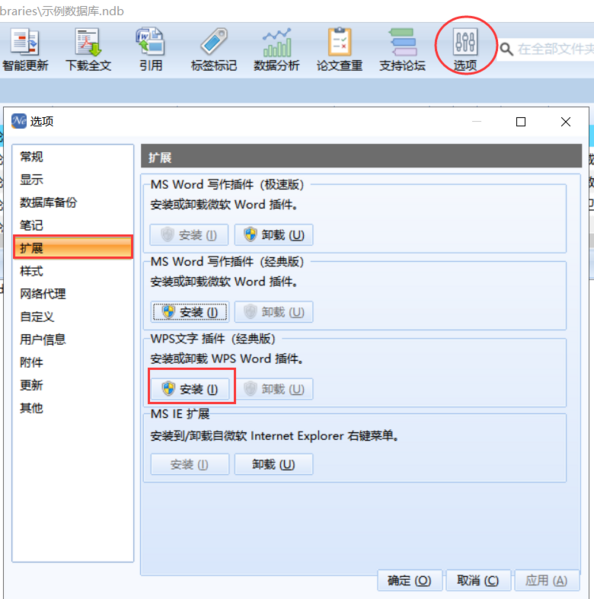Select the highlighted 扩展 category
This screenshot has height=599, width=594.
click(x=73, y=248)
